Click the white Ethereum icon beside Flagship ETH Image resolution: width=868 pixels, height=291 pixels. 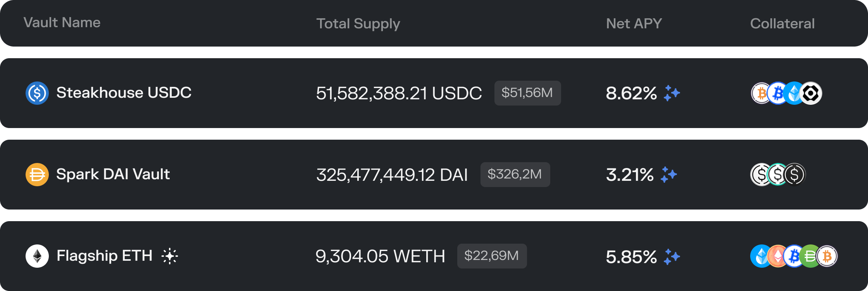pyautogui.click(x=37, y=256)
